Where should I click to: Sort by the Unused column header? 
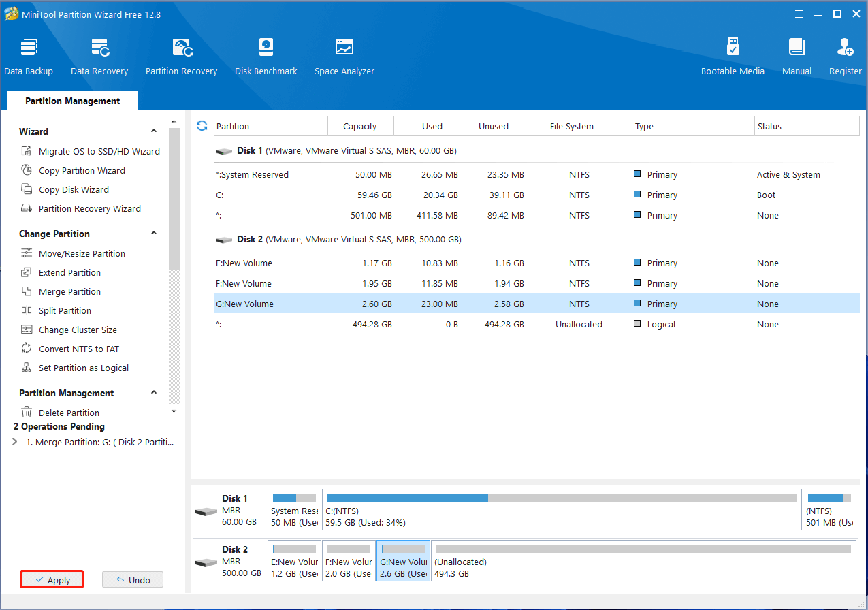494,126
